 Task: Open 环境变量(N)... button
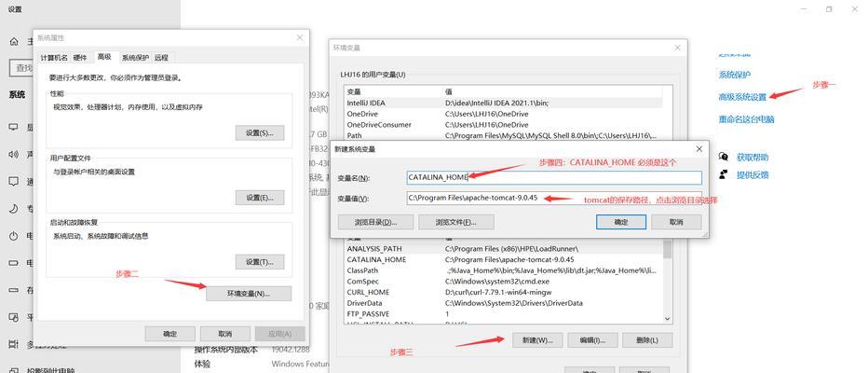[249, 294]
